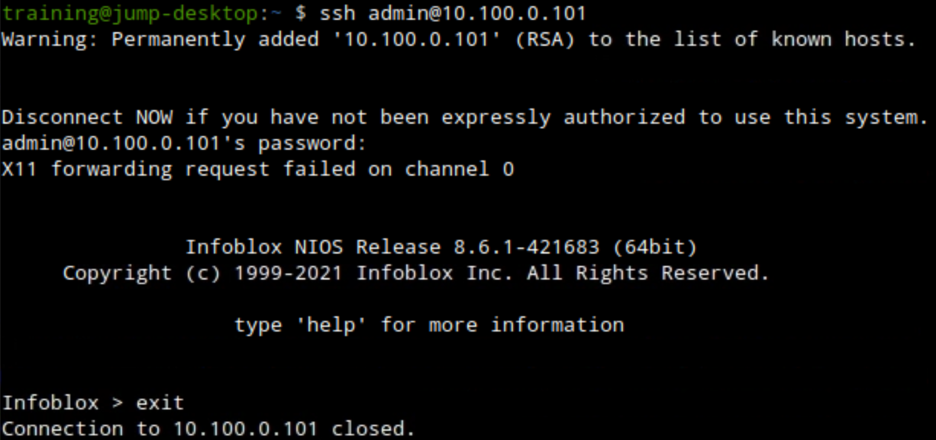Click the quoted 'help' word
Screen dimensions: 936x440
point(332,325)
